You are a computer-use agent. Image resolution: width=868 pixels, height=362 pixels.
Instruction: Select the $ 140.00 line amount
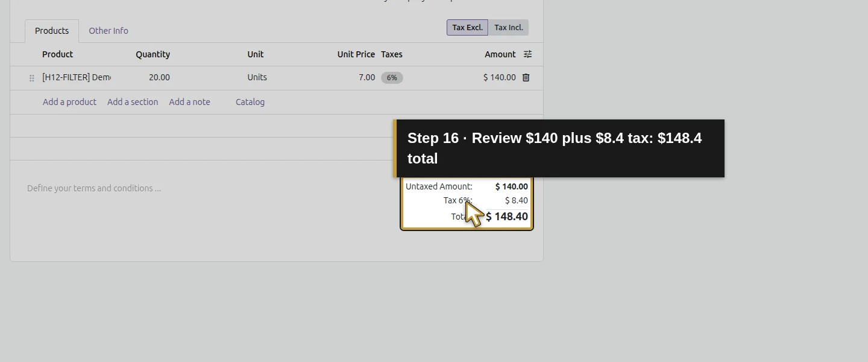click(x=499, y=77)
